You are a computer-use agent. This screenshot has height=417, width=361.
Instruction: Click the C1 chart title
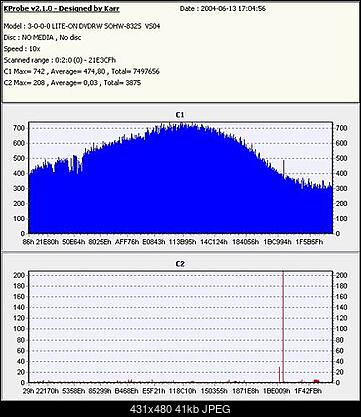tap(180, 115)
